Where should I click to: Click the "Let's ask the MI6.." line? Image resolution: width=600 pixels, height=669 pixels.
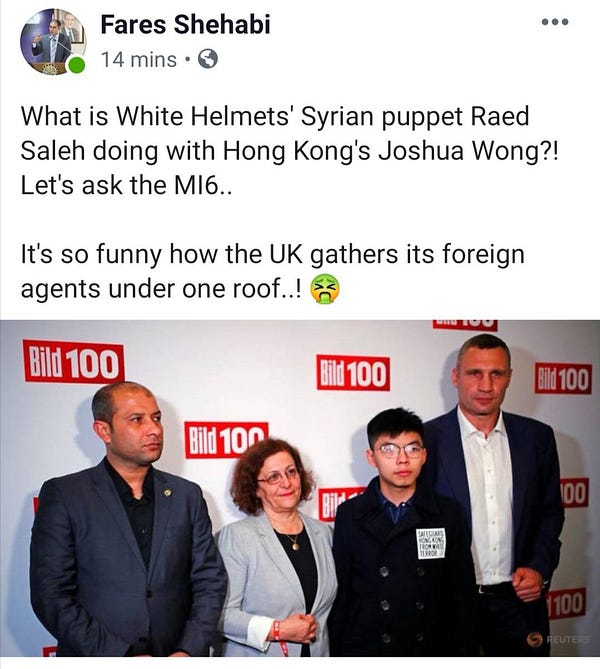(127, 186)
